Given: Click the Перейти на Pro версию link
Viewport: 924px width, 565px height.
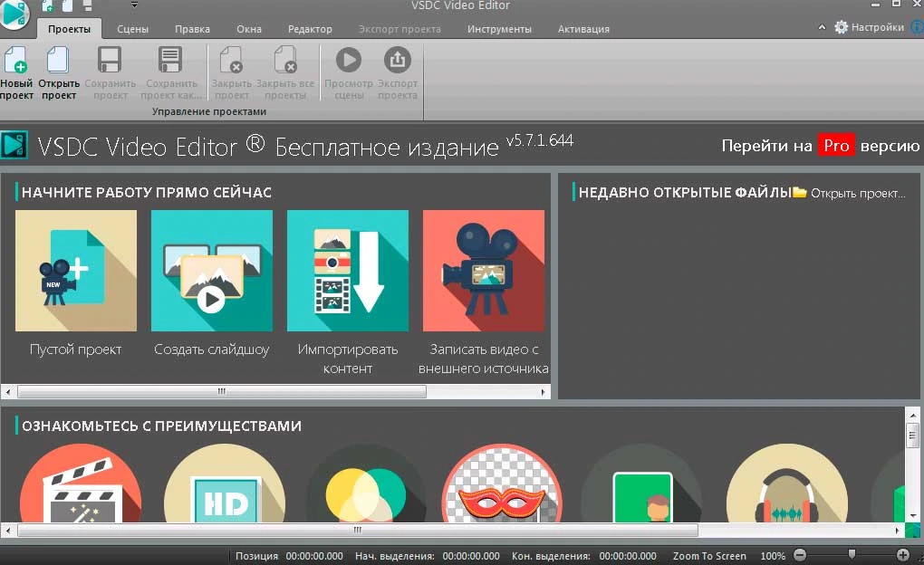Looking at the screenshot, I should point(821,146).
